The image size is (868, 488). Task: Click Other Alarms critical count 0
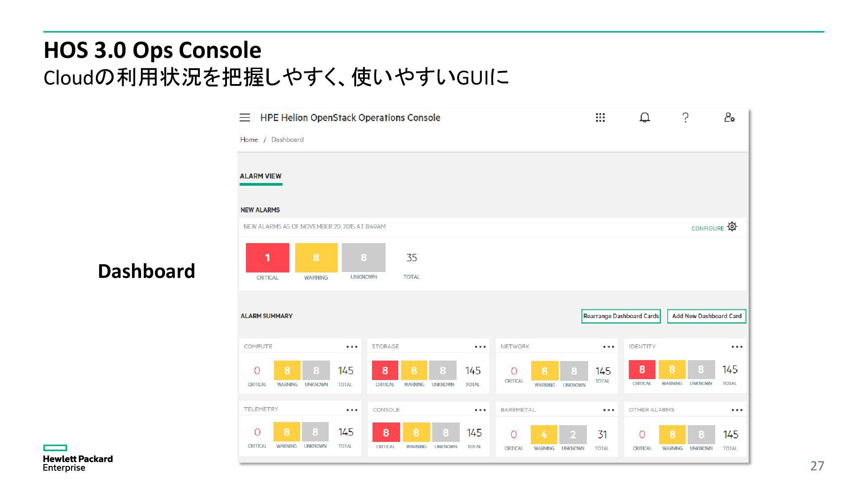tap(642, 435)
